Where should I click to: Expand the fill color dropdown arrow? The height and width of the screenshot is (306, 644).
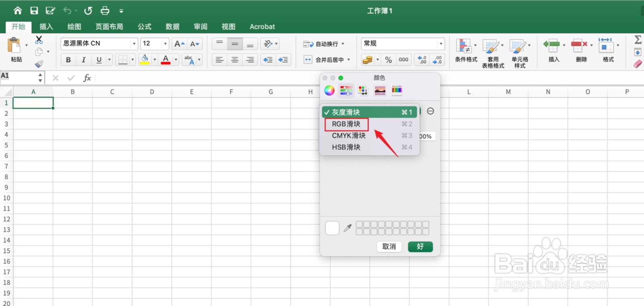[154, 60]
